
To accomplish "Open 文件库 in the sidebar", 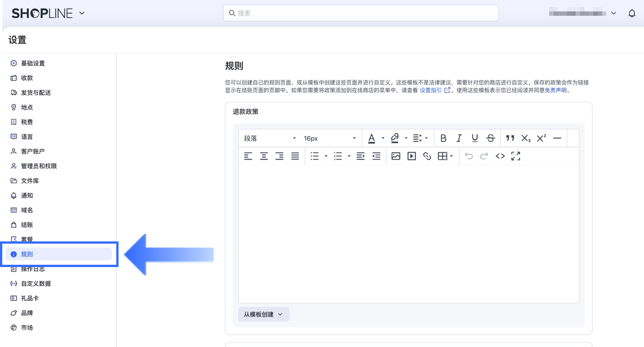I will (30, 181).
